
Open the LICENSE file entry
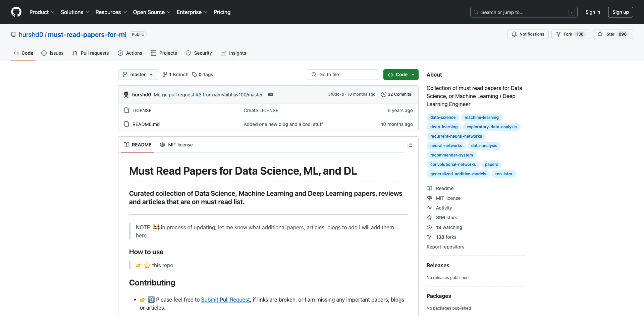[x=142, y=110]
